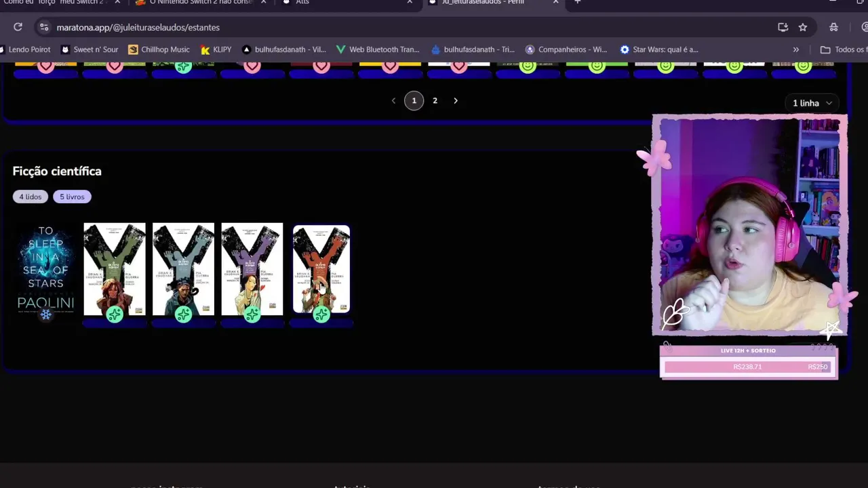The width and height of the screenshot is (868, 488).
Task: Open the Sweet n' Sour bookmark
Action: tap(90, 49)
